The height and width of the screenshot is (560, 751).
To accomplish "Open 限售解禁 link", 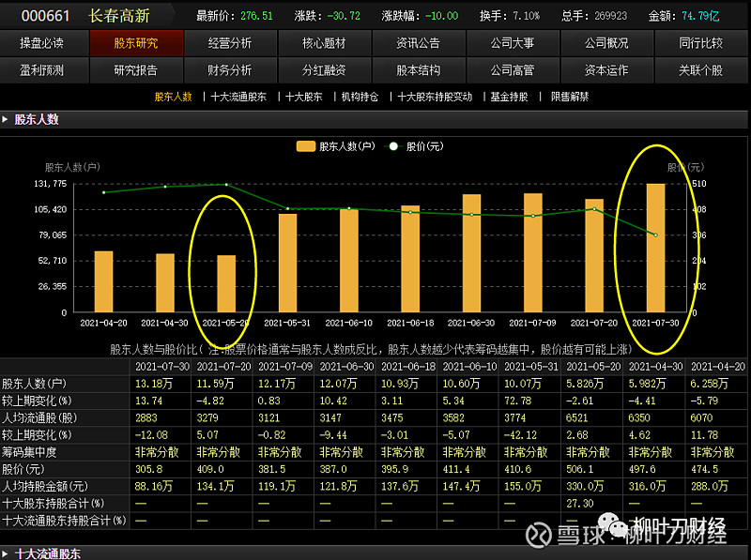I will pos(570,98).
